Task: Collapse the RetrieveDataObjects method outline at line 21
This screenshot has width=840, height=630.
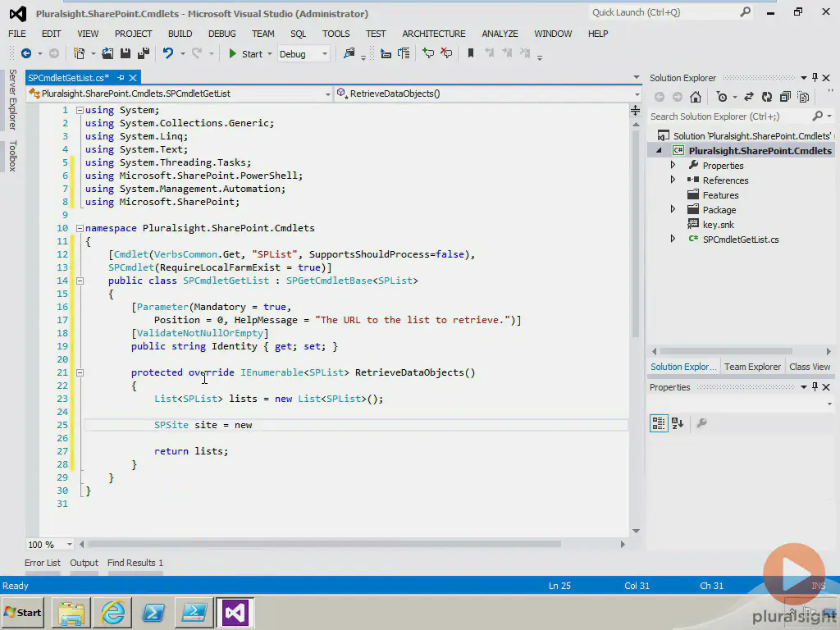Action: (80, 372)
